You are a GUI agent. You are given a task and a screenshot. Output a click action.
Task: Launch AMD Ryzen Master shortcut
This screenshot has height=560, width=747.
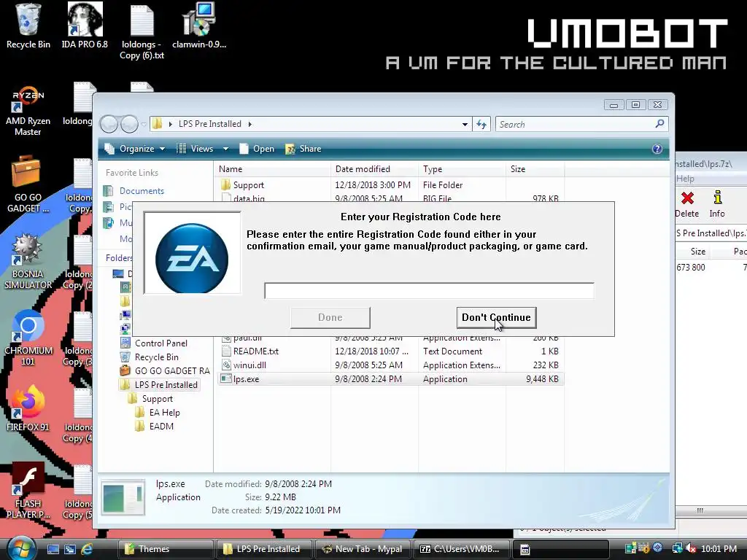(x=28, y=111)
